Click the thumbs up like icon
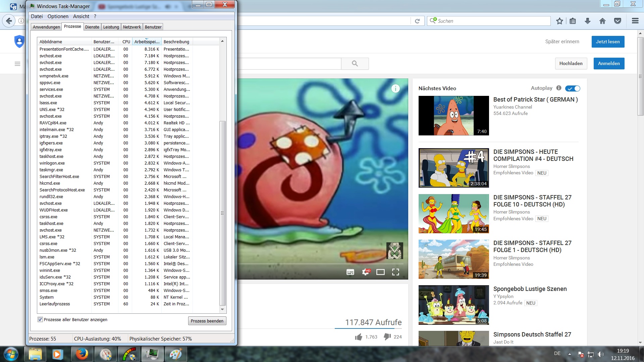 coord(359,337)
